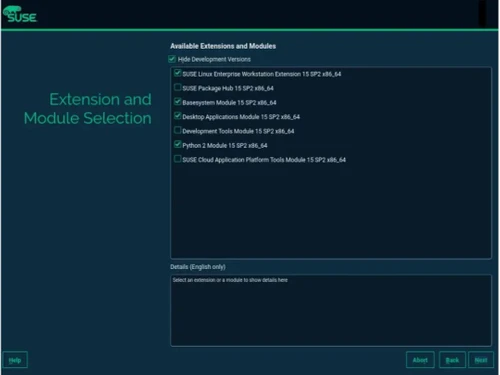
Task: Enable SUSE Cloud Application Platform Tools checkbox
Action: pyautogui.click(x=178, y=159)
